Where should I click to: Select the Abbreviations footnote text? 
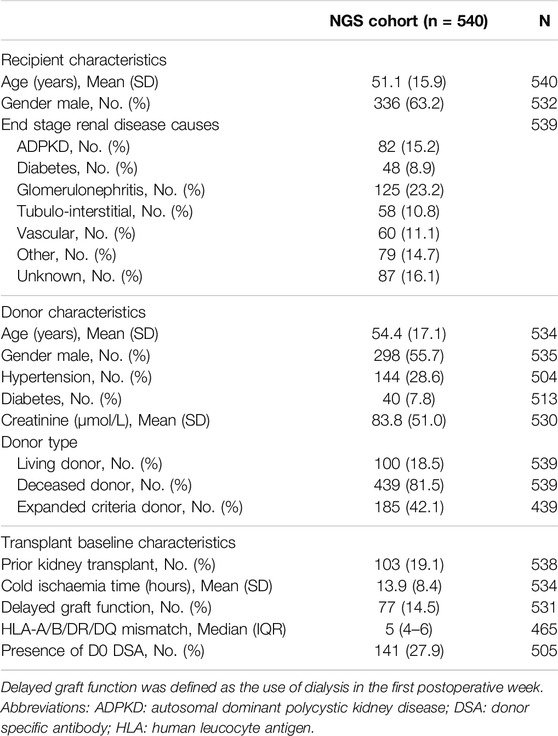265,718
